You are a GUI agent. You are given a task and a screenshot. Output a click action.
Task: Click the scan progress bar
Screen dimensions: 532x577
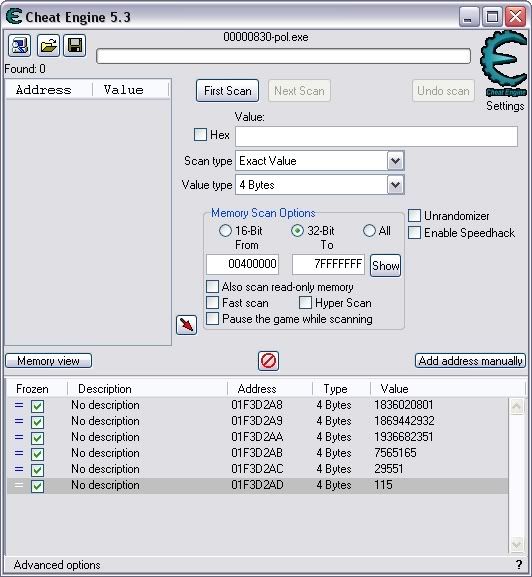(283, 56)
